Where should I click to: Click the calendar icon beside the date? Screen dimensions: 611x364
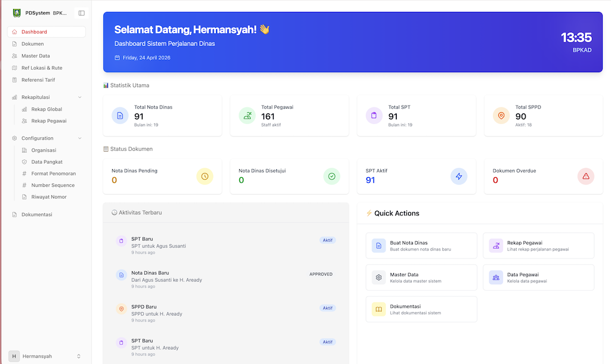click(118, 58)
